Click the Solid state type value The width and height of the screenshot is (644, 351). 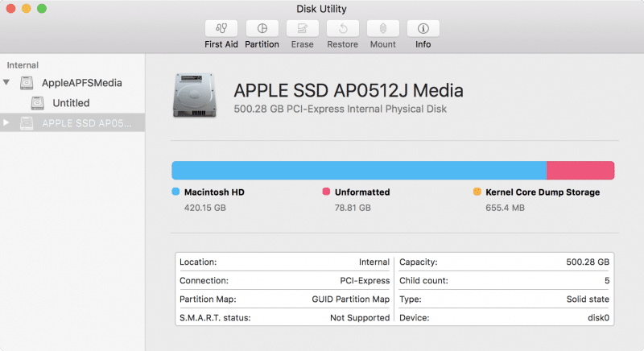[588, 299]
